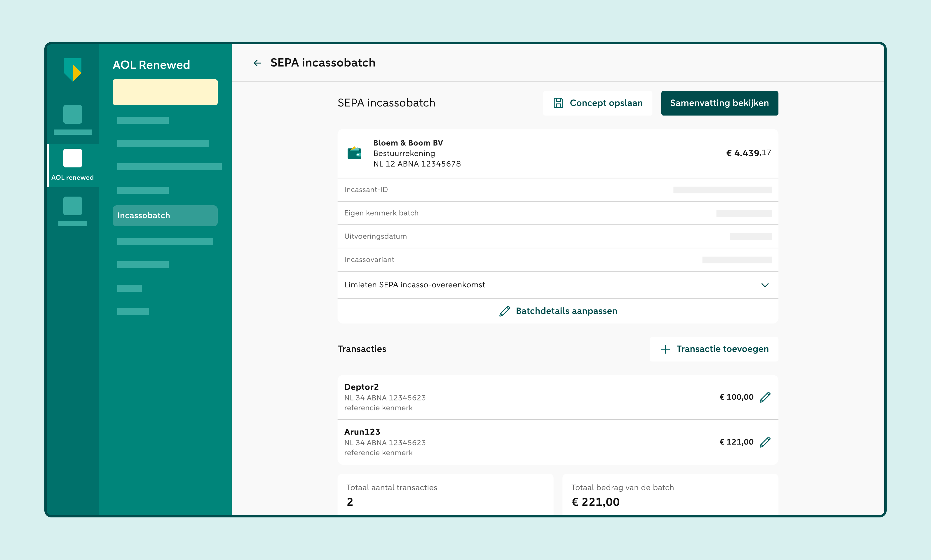Click the Uitvoeringsdatum label

point(376,237)
